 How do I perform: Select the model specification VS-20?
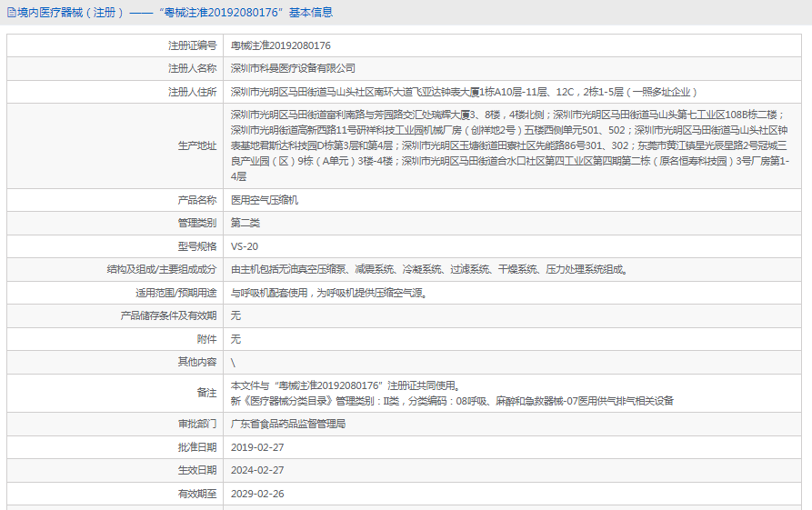coord(245,246)
